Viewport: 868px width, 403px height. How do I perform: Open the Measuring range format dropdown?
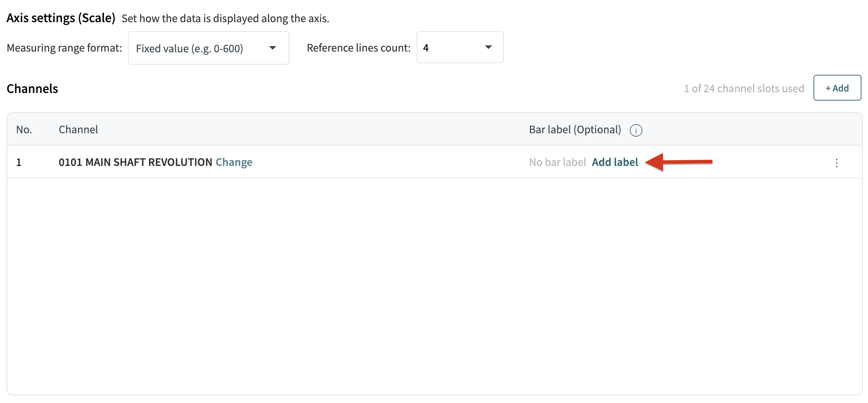[x=208, y=48]
